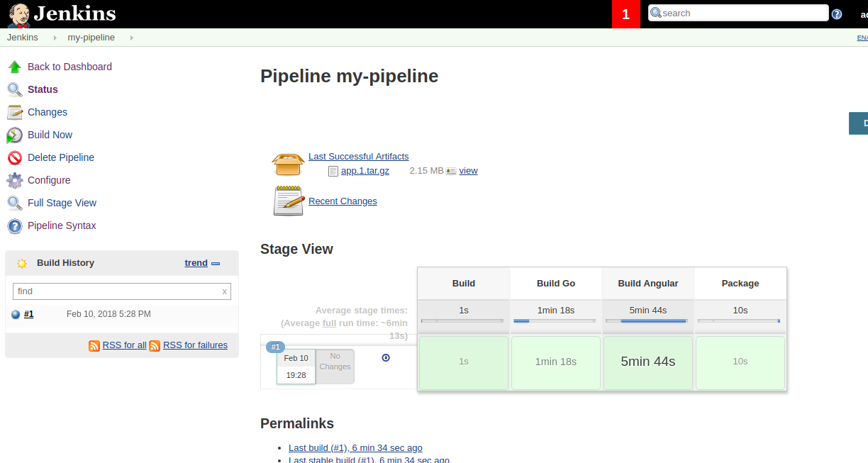Open the Status sidebar item
Viewport: 868px width, 463px height.
pyautogui.click(x=43, y=89)
